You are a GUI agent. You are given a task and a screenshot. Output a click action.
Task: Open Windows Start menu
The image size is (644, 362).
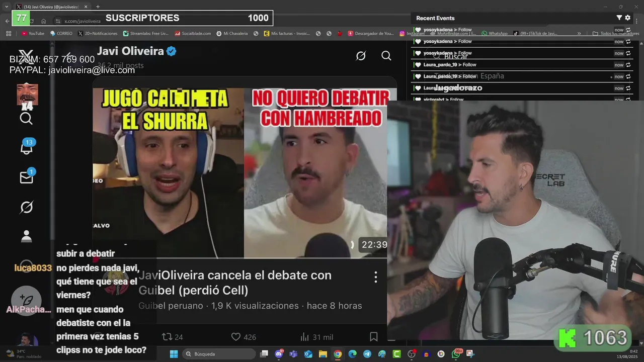[174, 354]
